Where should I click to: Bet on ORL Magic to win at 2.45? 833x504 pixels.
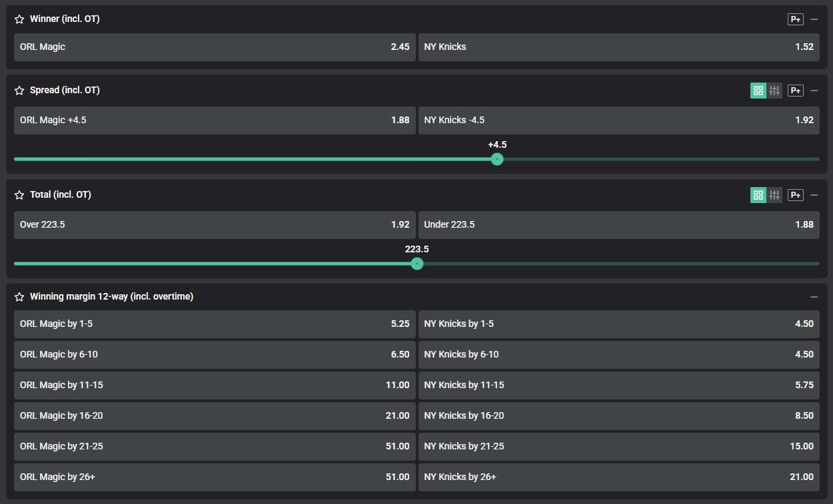click(x=215, y=47)
